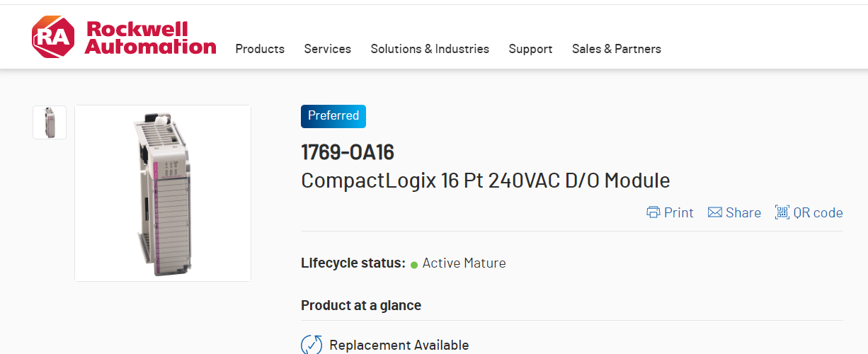Image resolution: width=868 pixels, height=354 pixels.
Task: Open the QR code text link
Action: [x=818, y=212]
